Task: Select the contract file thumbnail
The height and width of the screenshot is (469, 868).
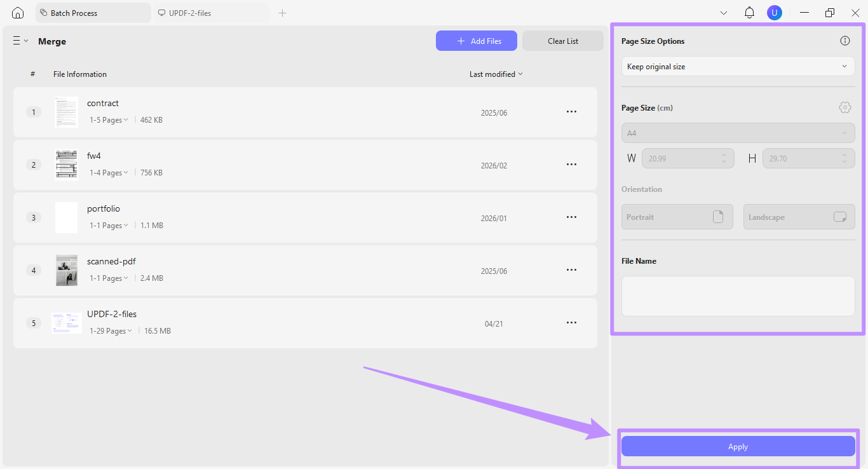Action: coord(66,112)
